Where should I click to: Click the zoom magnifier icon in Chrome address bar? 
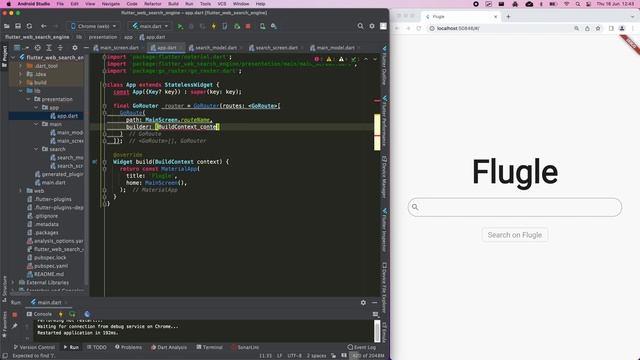[576, 29]
